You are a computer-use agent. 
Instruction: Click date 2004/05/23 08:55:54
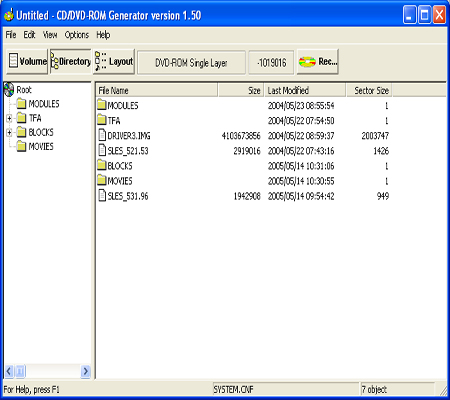point(301,106)
